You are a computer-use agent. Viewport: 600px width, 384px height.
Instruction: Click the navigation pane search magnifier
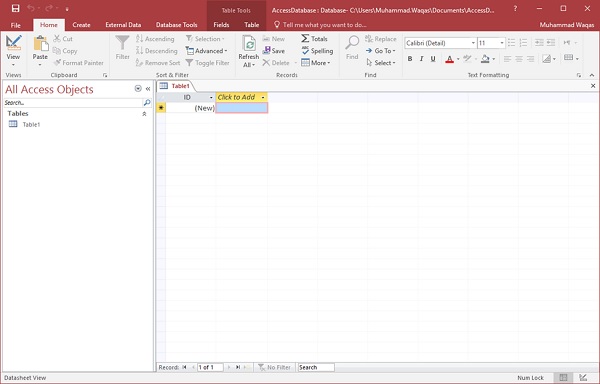pos(147,103)
